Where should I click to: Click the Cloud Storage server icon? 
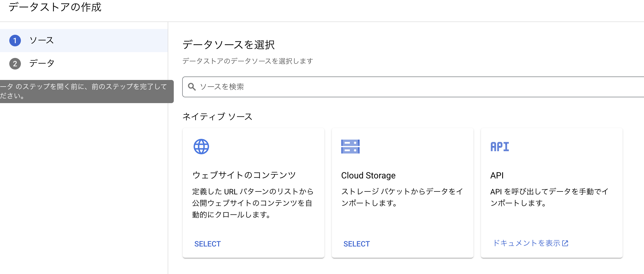click(x=350, y=147)
